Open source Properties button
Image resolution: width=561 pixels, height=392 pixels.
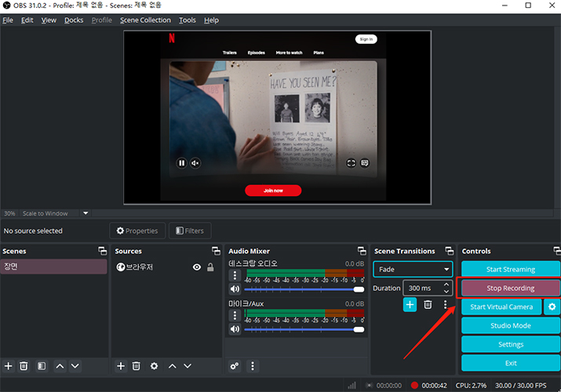click(x=137, y=230)
